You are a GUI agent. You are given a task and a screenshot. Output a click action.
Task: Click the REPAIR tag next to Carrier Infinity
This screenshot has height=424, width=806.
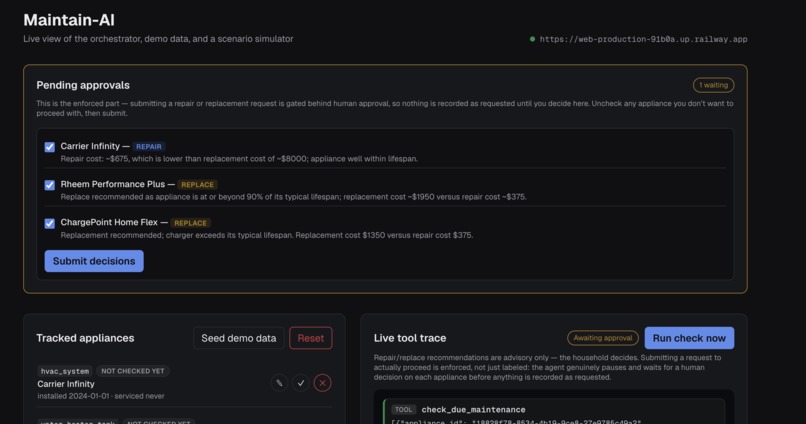coord(149,146)
